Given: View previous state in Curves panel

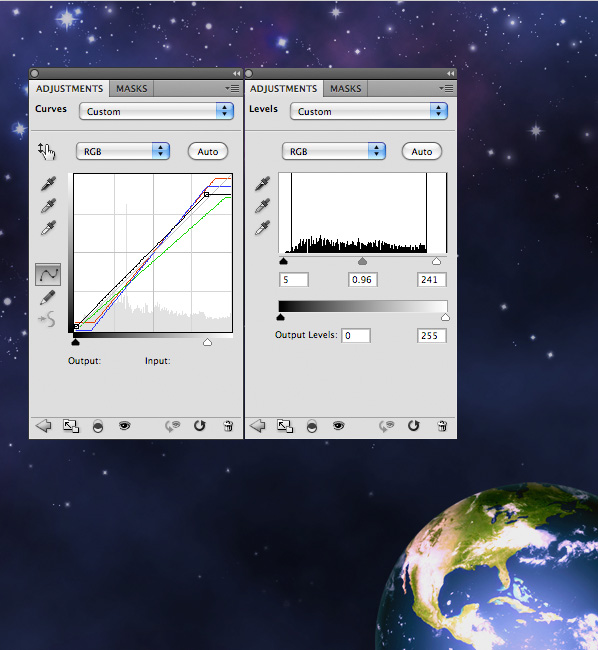Looking at the screenshot, I should pos(173,426).
